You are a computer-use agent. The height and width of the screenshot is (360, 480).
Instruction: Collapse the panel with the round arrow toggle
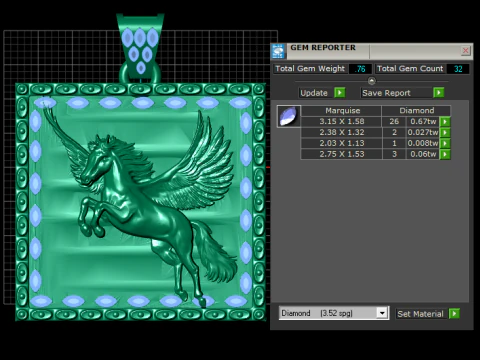(371, 81)
